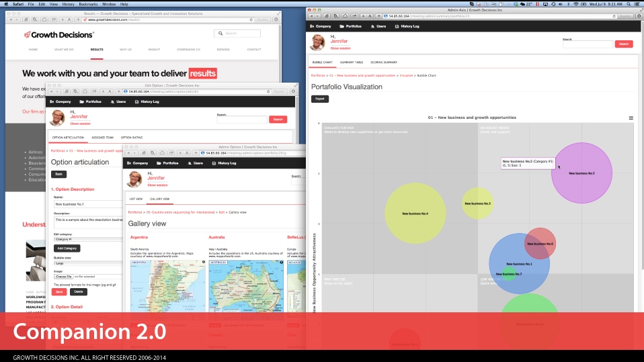Switch to Summary Table tab

352,62
